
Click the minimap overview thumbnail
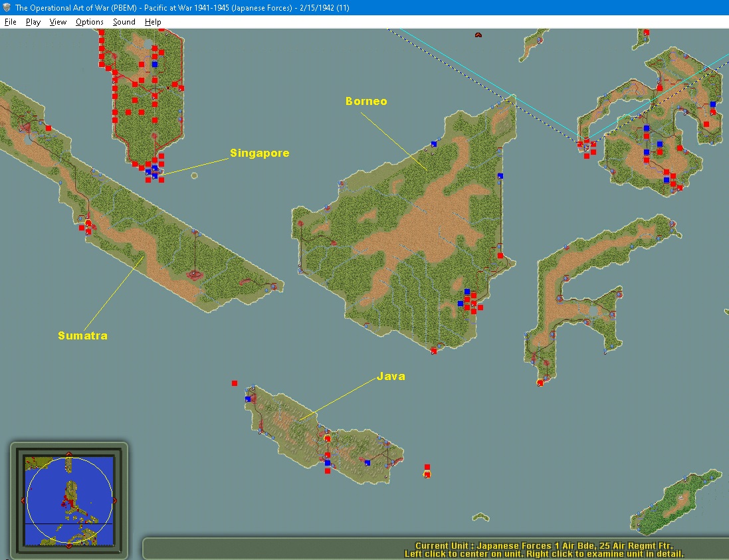(69, 500)
